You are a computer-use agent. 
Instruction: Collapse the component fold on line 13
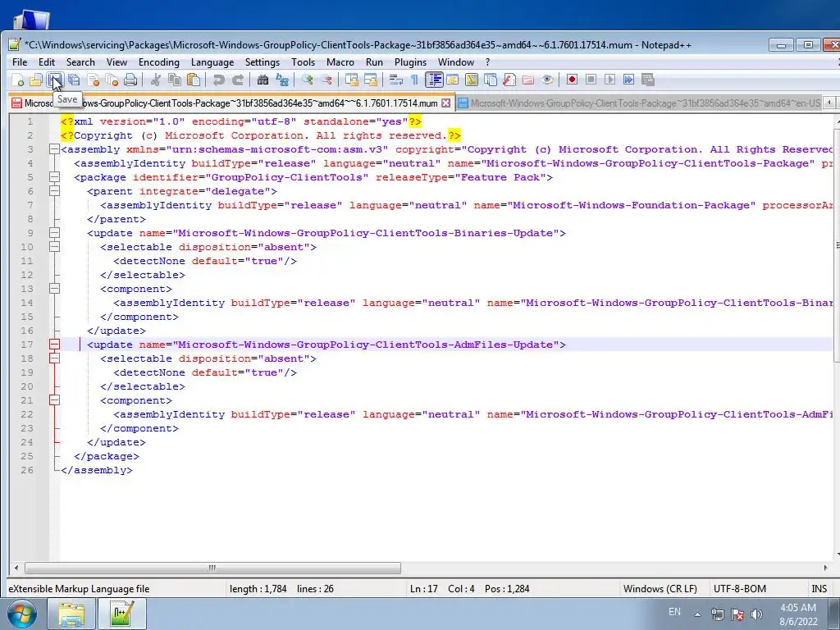pos(54,289)
